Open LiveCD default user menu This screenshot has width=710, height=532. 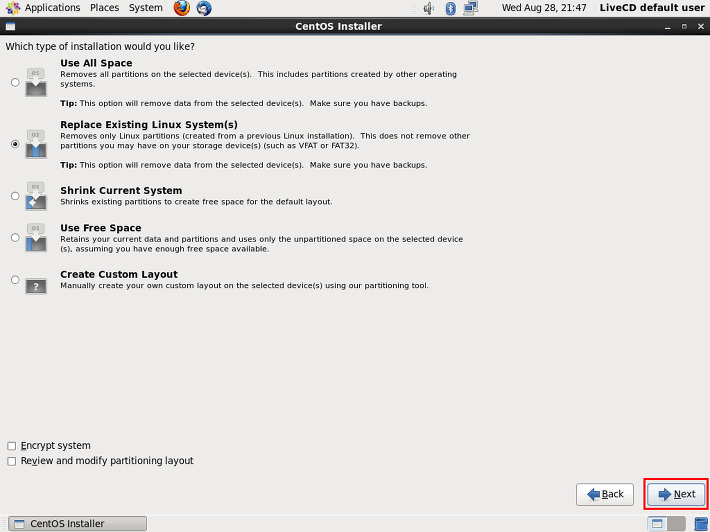(652, 8)
